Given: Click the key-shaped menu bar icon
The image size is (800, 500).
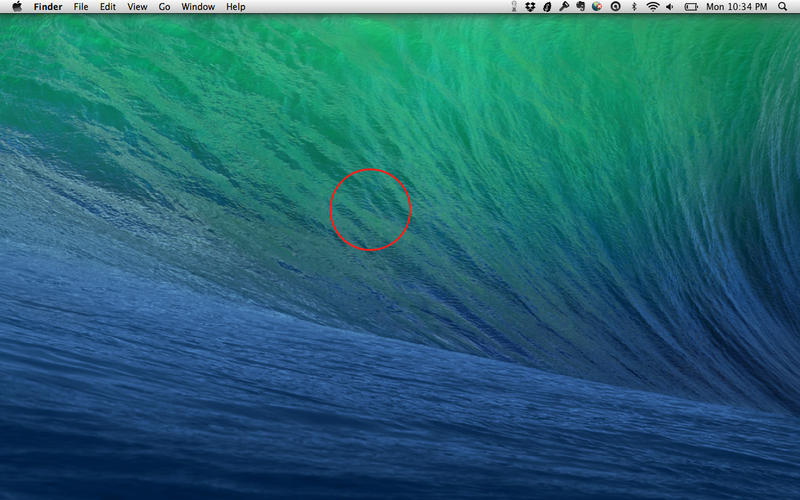Looking at the screenshot, I should pos(564,7).
